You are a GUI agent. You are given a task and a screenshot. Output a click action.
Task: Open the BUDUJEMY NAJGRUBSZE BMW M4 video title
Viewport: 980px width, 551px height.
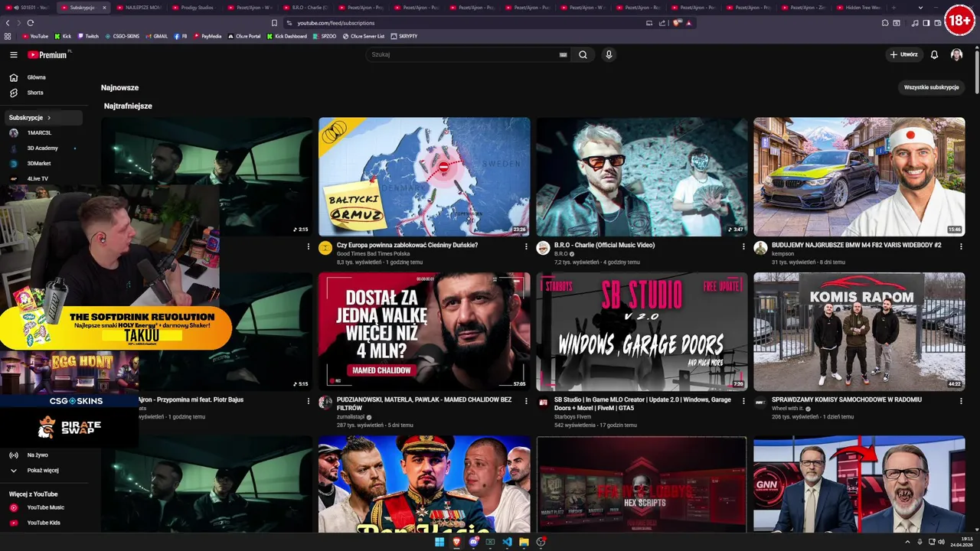tap(857, 245)
